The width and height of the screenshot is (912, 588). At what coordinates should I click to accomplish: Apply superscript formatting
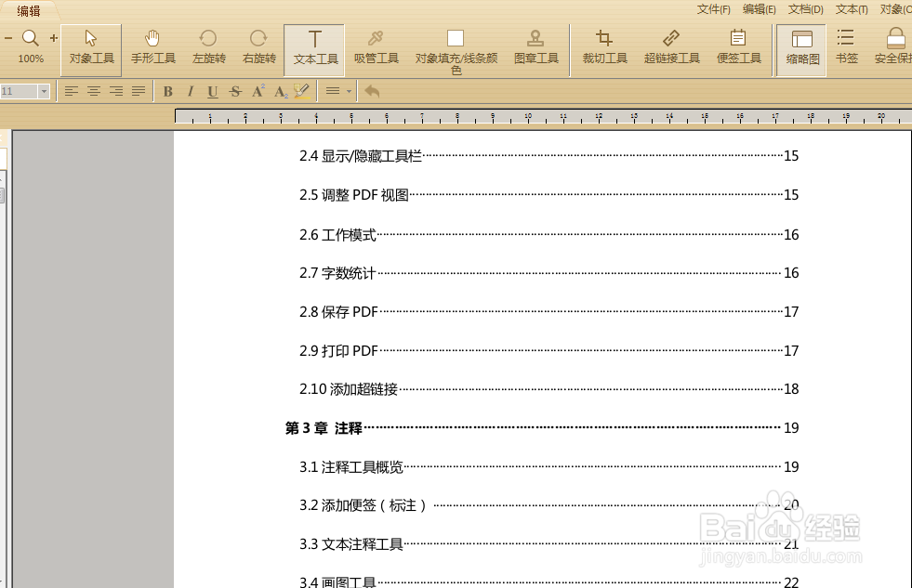click(258, 91)
